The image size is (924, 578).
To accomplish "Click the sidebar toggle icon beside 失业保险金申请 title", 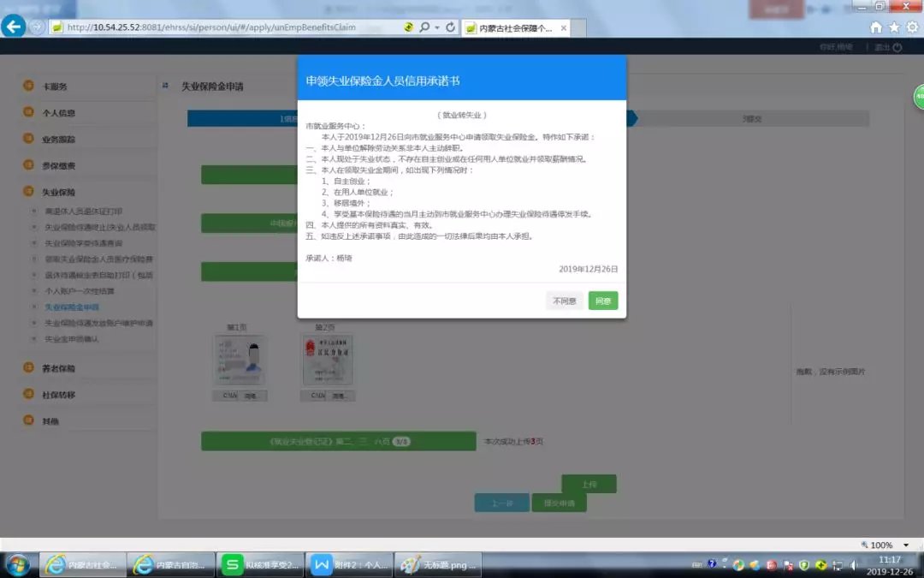I will coord(166,86).
